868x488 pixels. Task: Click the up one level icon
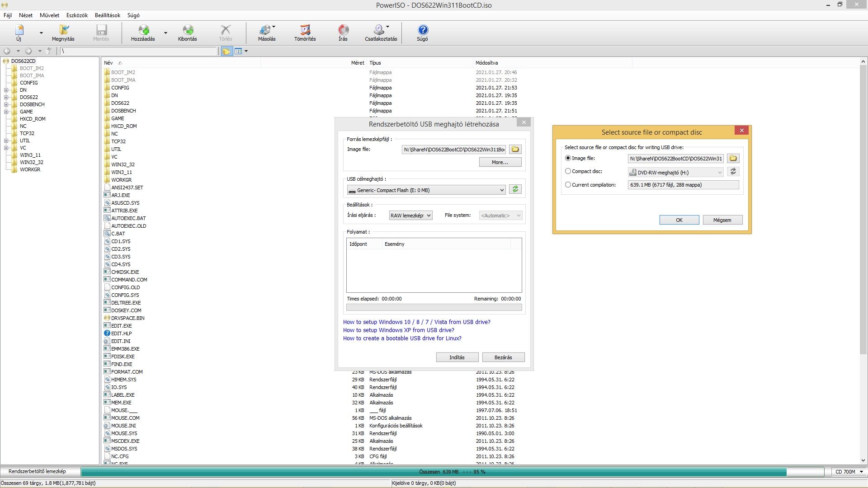49,51
